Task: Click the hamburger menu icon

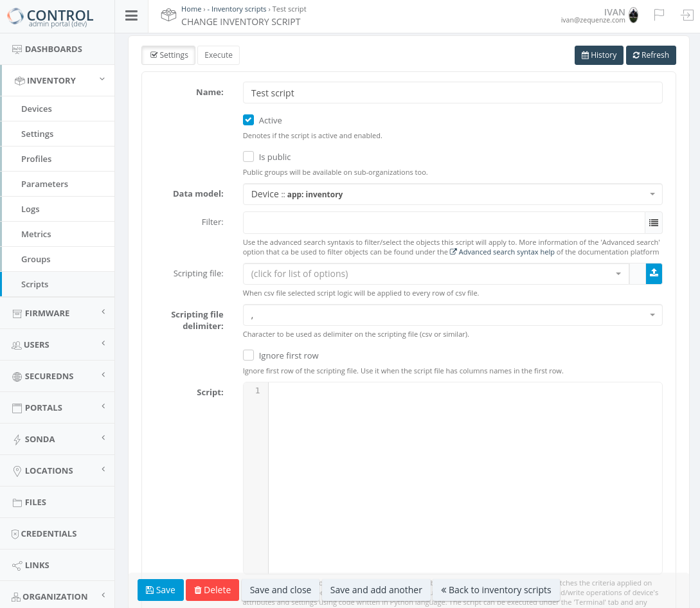Action: click(x=131, y=16)
